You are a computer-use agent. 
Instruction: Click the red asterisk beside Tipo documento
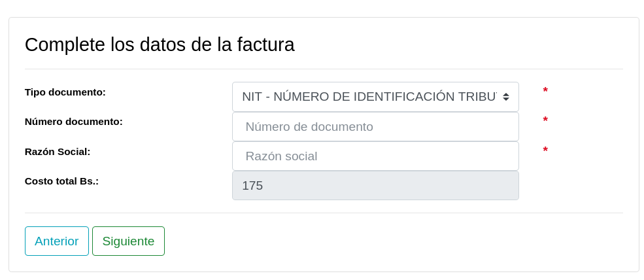pos(545,91)
